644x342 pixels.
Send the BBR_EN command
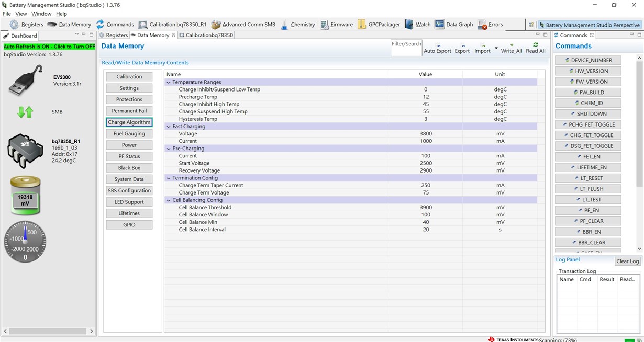(x=588, y=232)
